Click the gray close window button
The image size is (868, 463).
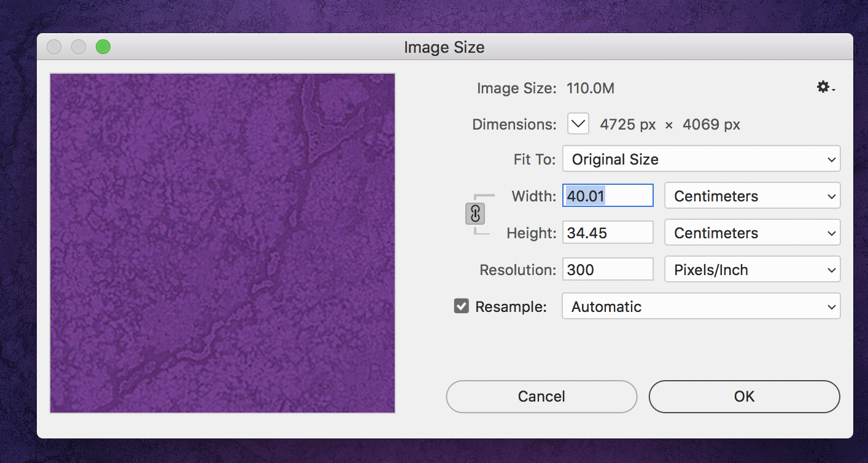pyautogui.click(x=54, y=47)
